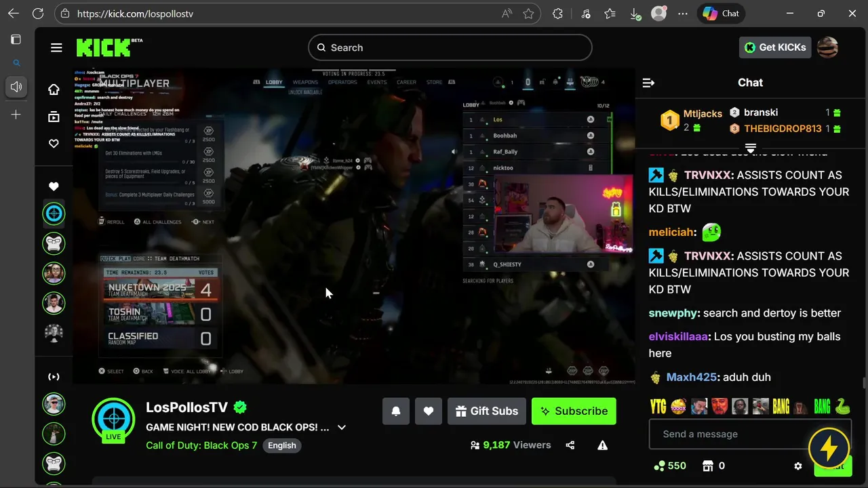This screenshot has width=868, height=488.
Task: Add page to favorites with star icon
Action: 528,14
